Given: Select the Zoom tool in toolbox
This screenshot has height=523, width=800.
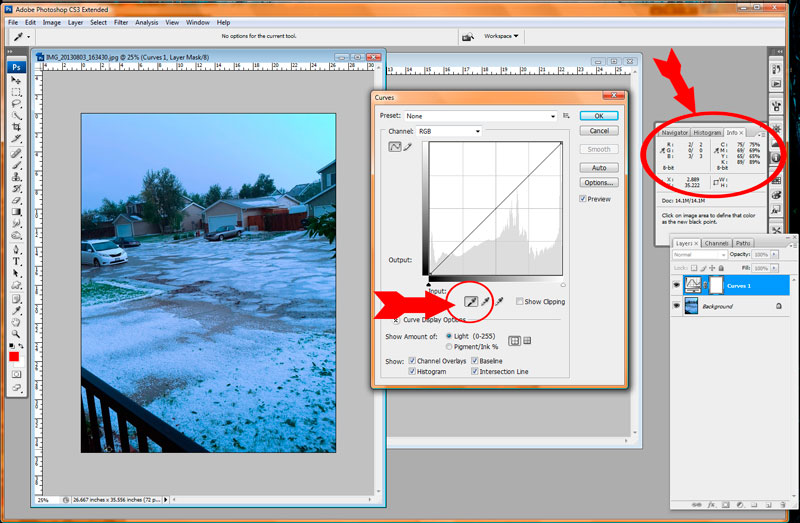Looking at the screenshot, I should click(16, 334).
